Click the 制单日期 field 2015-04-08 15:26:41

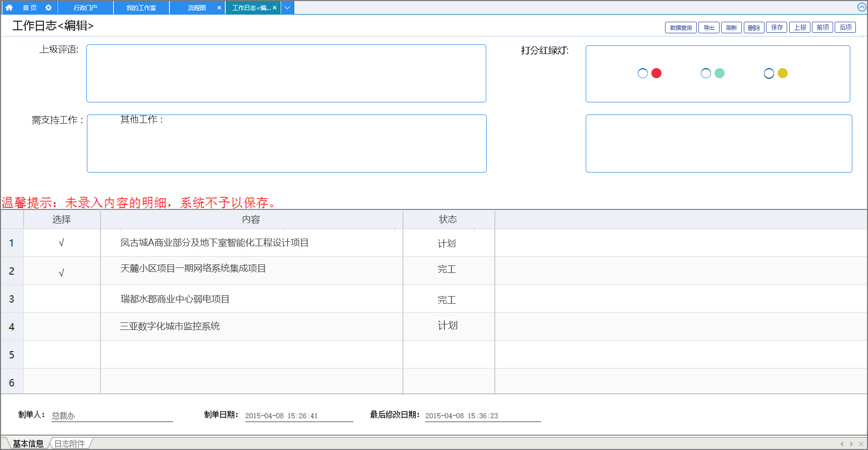point(299,416)
